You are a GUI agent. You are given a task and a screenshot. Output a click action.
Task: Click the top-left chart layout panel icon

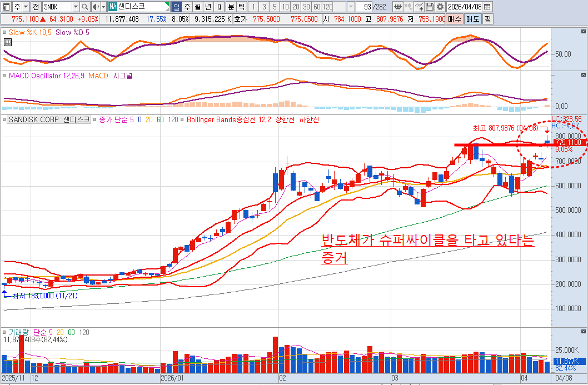[x=6, y=7]
